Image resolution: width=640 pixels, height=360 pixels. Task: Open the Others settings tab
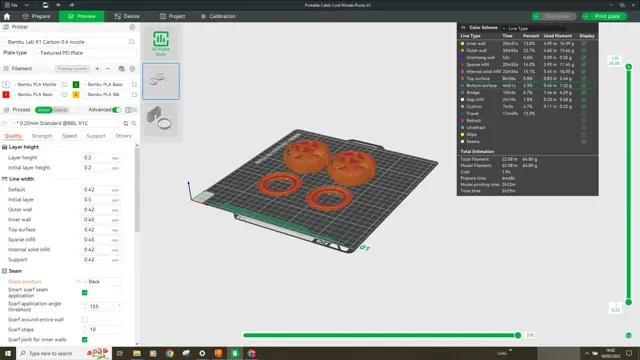[123, 136]
